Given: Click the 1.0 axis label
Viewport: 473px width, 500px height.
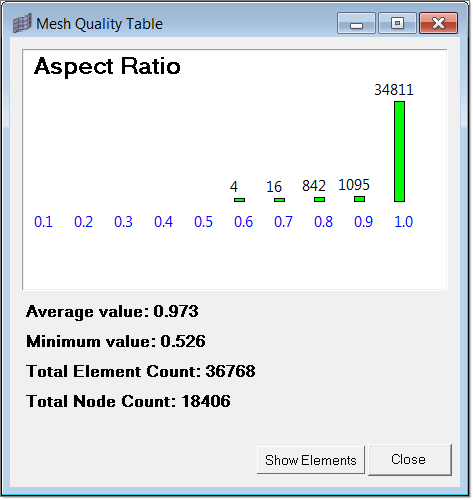Looking at the screenshot, I should [403, 222].
